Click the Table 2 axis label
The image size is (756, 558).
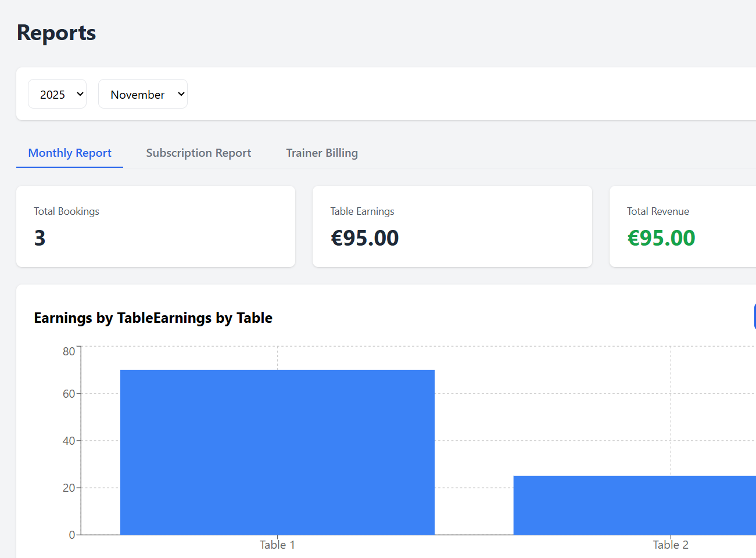pos(671,545)
